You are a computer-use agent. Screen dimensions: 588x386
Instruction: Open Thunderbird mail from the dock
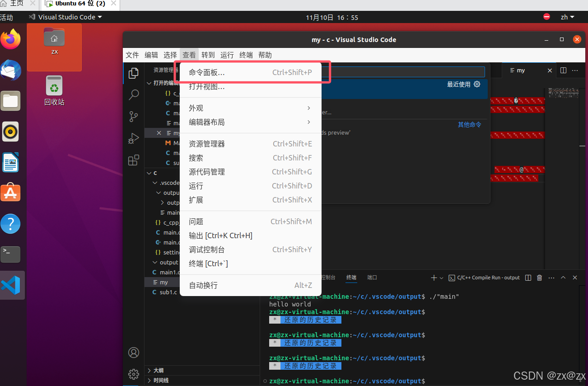click(x=11, y=70)
